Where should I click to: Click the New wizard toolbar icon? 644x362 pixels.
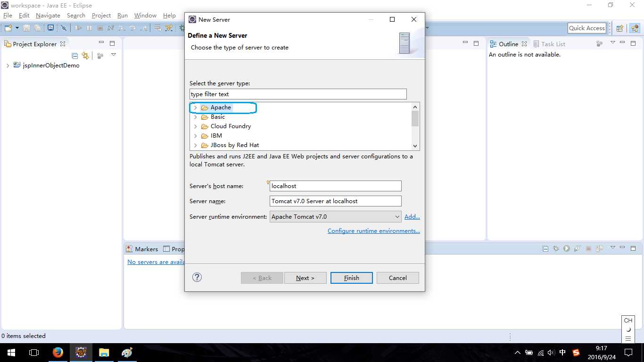coord(8,28)
